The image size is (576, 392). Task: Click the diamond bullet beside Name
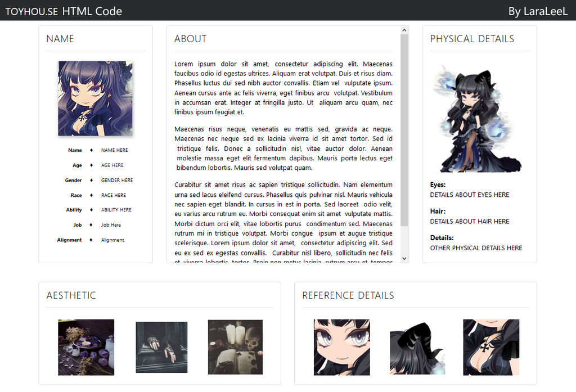[x=91, y=150]
